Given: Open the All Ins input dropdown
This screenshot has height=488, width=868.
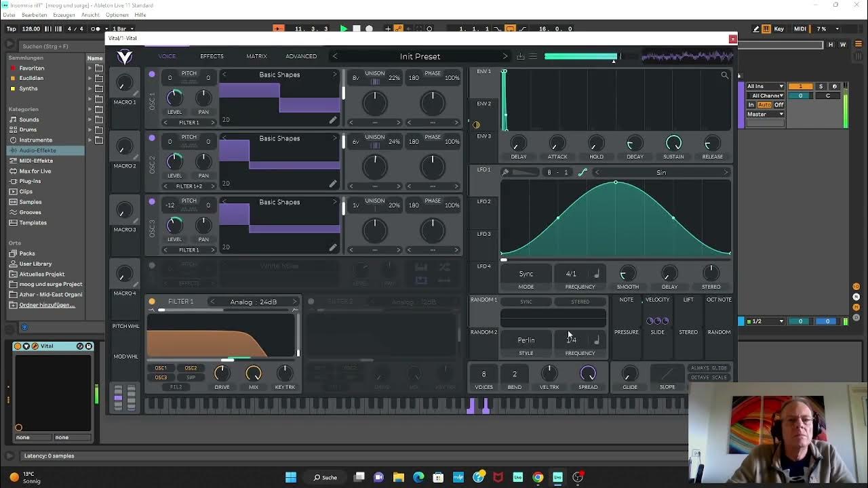Looking at the screenshot, I should click(x=766, y=86).
